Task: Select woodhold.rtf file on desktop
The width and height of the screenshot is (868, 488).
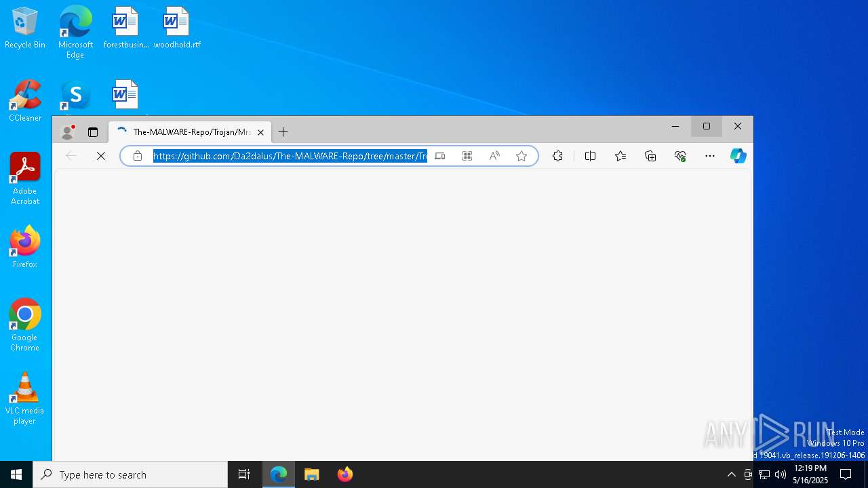Action: (x=177, y=28)
